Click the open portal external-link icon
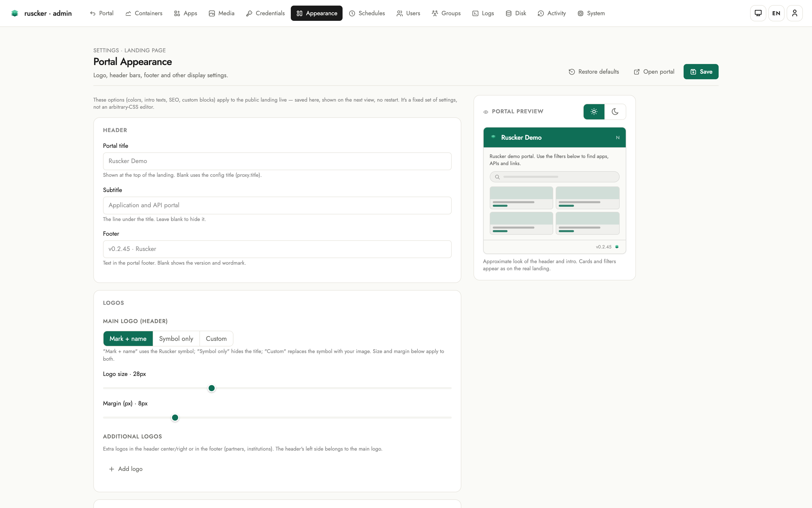 tap(636, 72)
